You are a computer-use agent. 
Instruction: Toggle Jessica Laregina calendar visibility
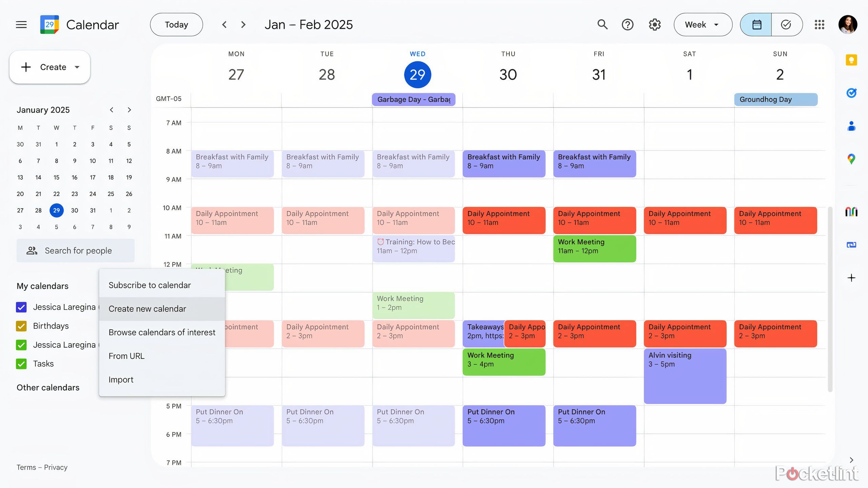(22, 307)
